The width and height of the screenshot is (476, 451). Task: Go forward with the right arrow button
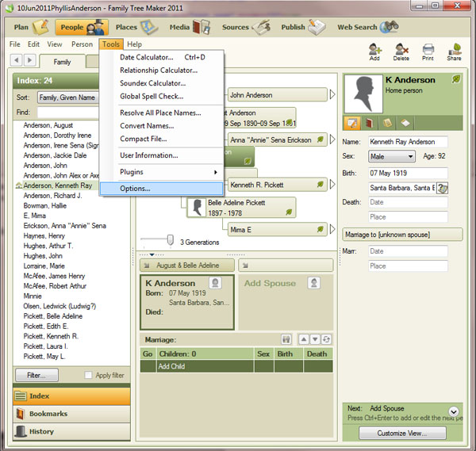click(30, 60)
